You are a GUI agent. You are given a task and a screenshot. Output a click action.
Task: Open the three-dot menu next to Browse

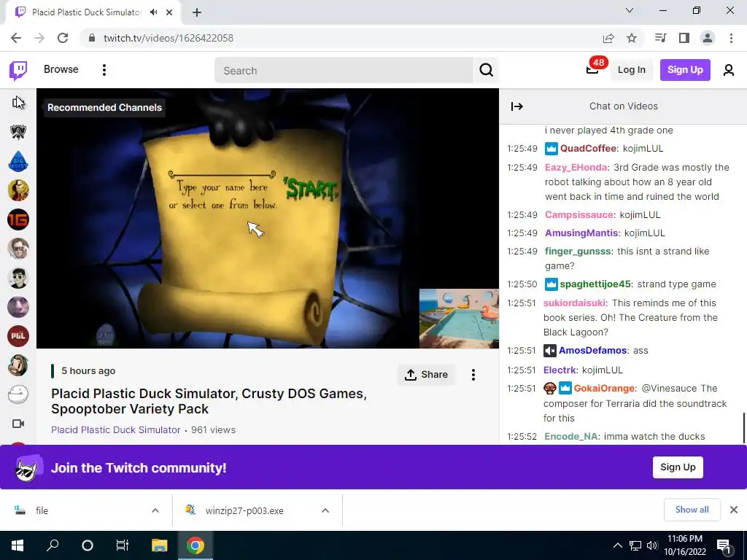point(104,70)
